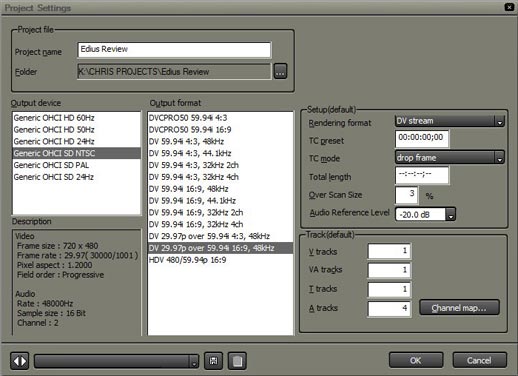This screenshot has width=518, height=376.
Task: Click the delete preset icon
Action: click(x=237, y=361)
